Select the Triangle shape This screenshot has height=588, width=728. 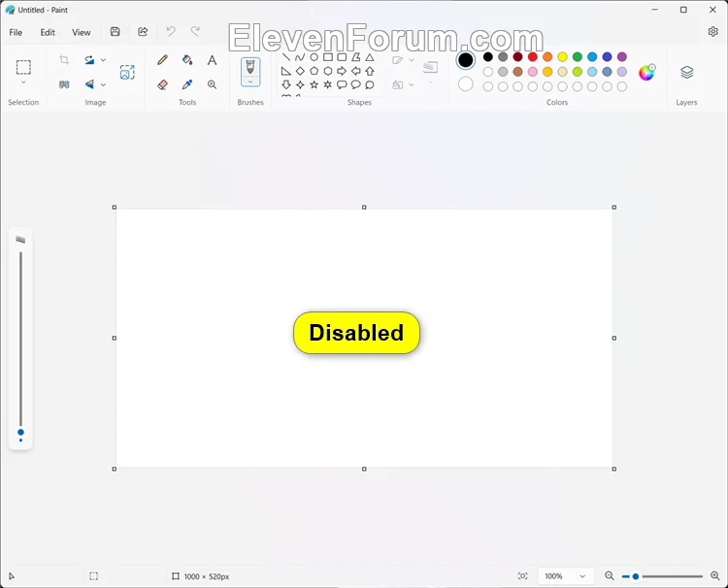[370, 57]
